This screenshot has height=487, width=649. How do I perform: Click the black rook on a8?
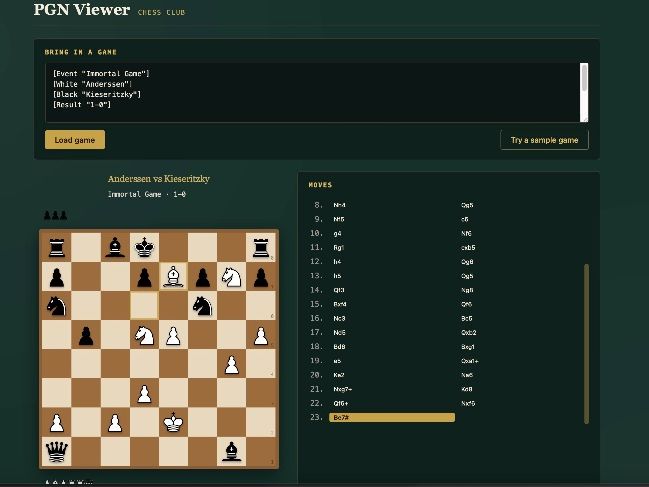tap(57, 247)
